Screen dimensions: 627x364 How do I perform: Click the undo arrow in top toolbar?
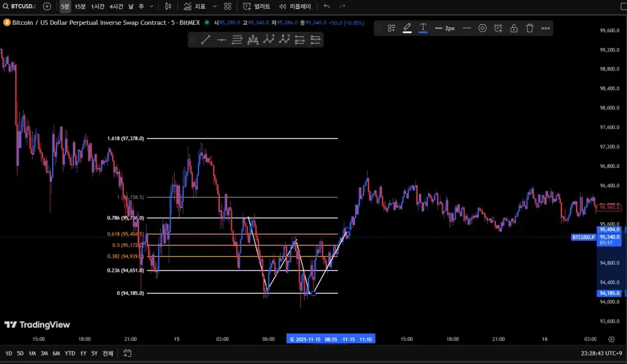(x=327, y=6)
